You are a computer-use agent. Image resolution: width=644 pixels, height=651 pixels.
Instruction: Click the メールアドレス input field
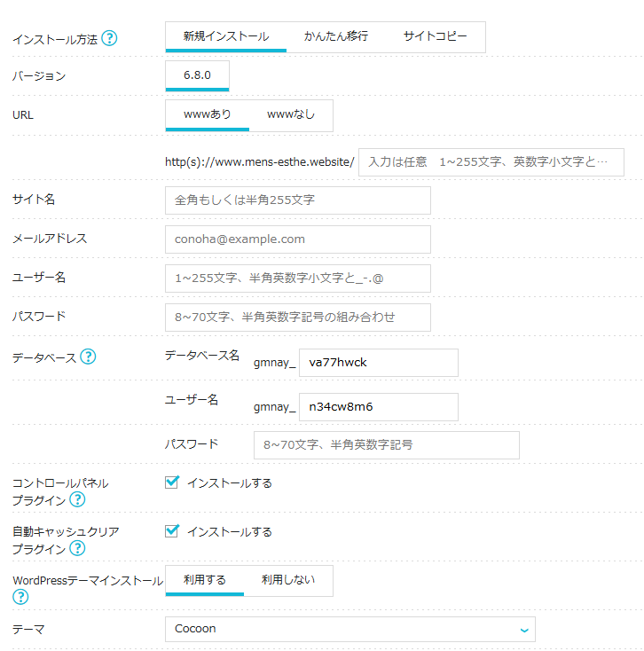pos(298,239)
